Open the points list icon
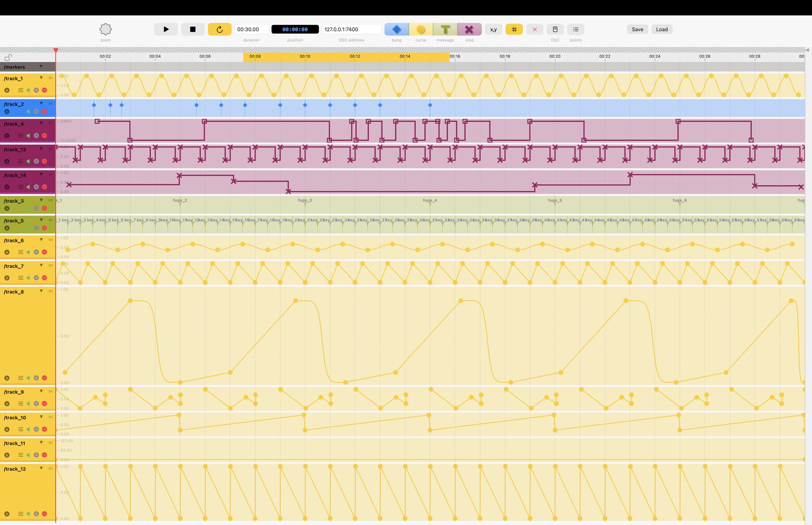 tap(576, 29)
